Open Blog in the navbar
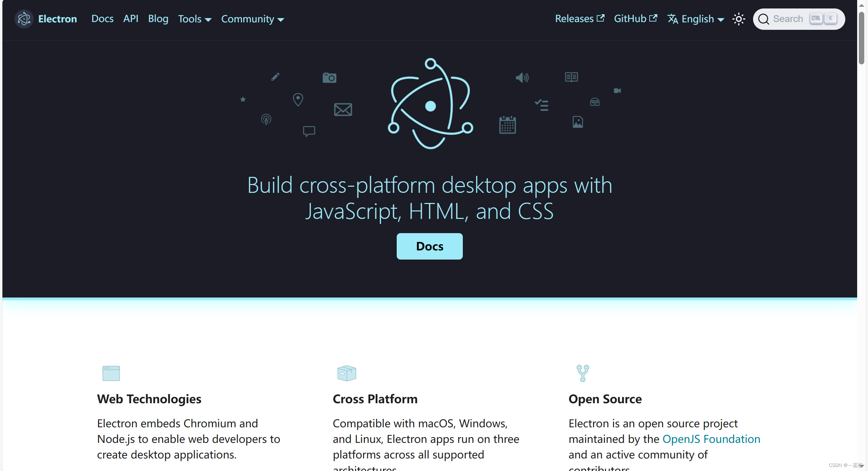 158,19
